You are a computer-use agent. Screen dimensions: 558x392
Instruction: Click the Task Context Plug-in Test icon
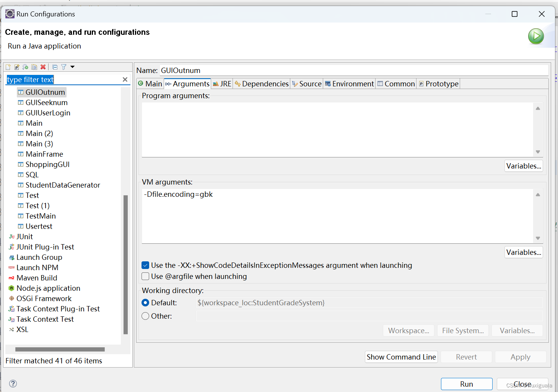coord(11,309)
